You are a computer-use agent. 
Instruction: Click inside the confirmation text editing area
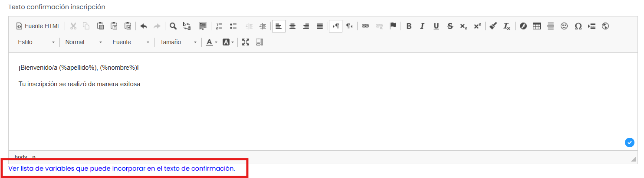(x=323, y=101)
